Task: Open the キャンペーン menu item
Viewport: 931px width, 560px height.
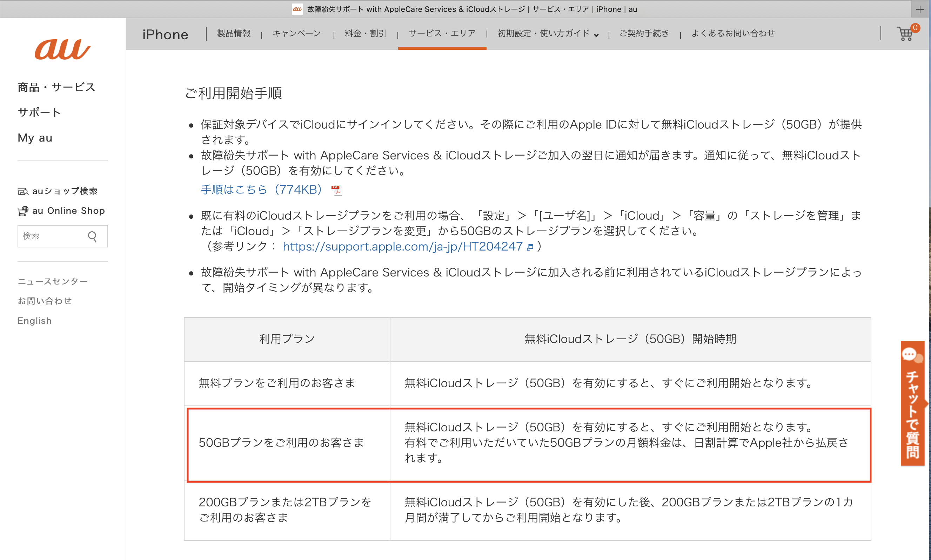Action: 296,34
